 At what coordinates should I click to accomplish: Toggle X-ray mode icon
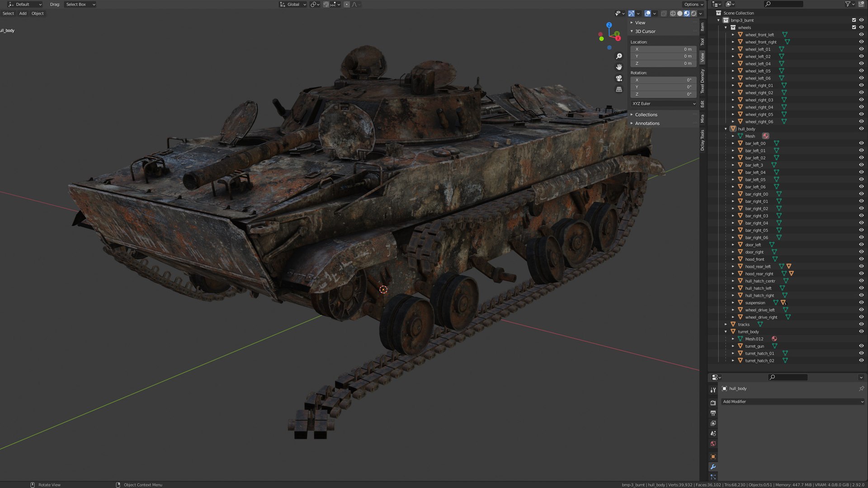[663, 14]
